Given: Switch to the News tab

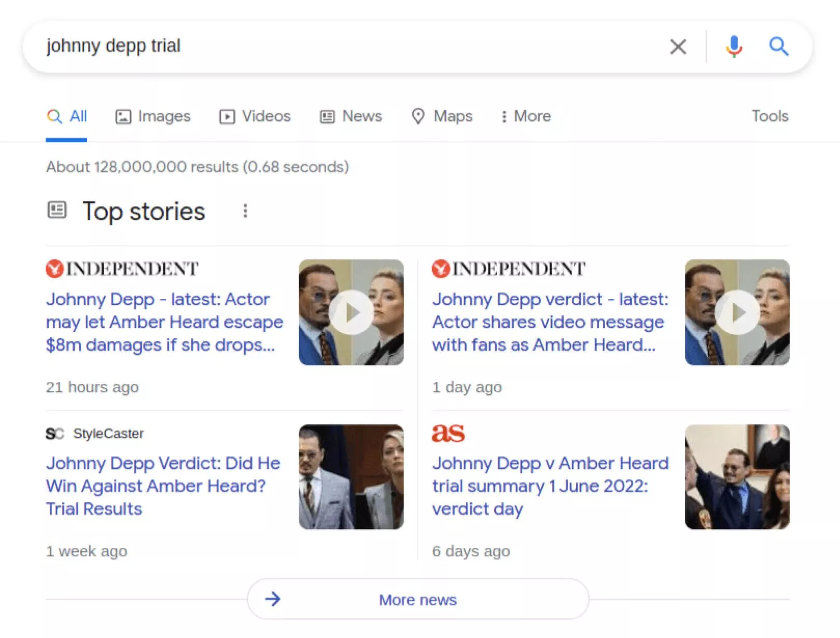Looking at the screenshot, I should click(x=351, y=116).
